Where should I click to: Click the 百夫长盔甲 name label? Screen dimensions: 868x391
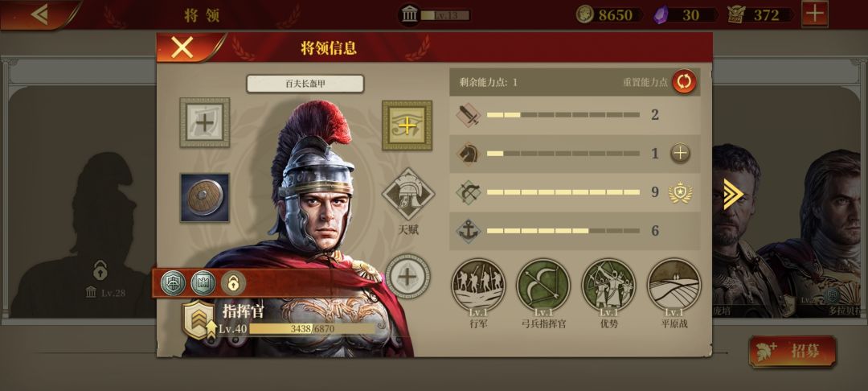305,84
